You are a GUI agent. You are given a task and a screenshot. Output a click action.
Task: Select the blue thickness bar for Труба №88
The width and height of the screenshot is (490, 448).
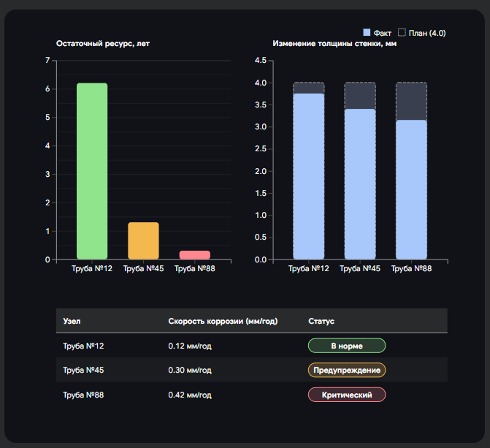click(411, 190)
